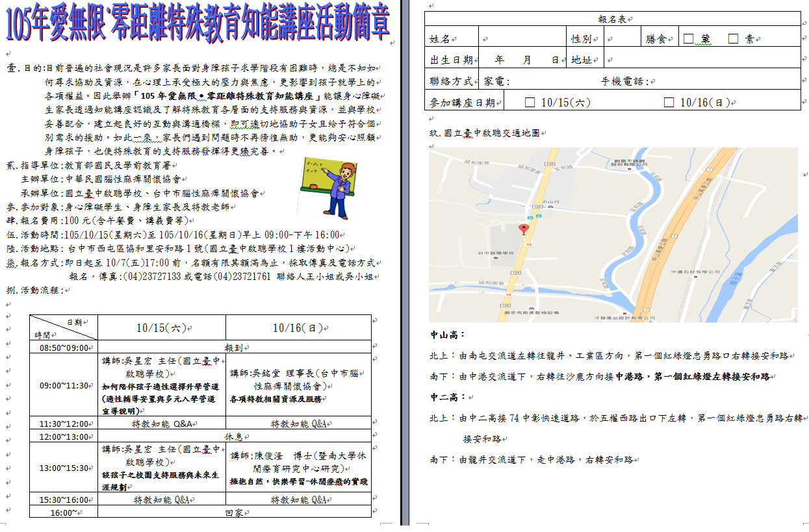Tick the 葷 meal checkbox
Image resolution: width=809 pixels, height=532 pixels.
(x=689, y=39)
